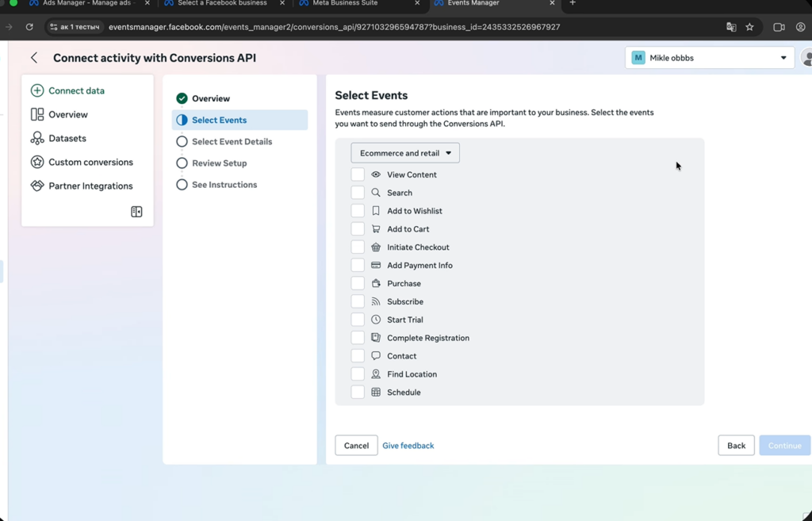Viewport: 812px width, 521px height.
Task: Check the Start Trial checkbox
Action: pyautogui.click(x=358, y=320)
